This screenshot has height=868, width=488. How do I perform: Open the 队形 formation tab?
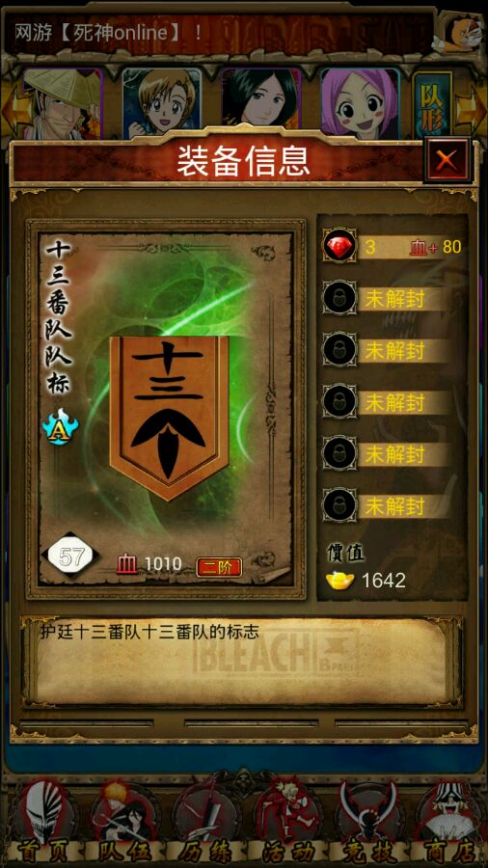432,105
